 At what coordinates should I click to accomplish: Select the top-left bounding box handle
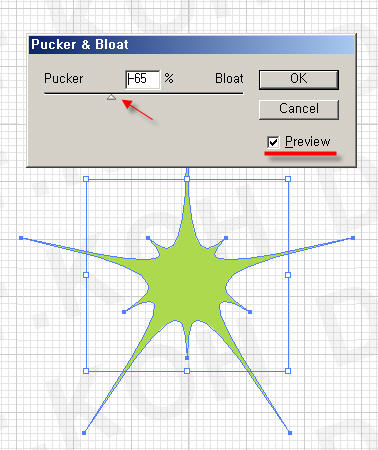coord(86,179)
